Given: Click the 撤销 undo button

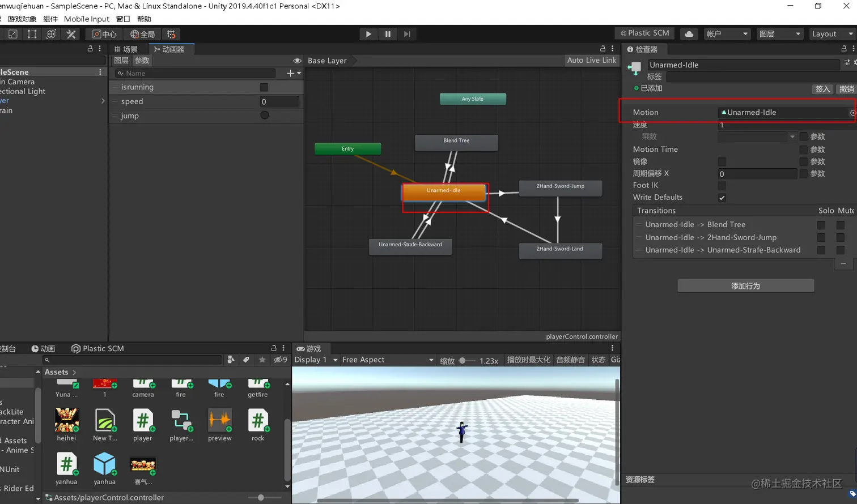Looking at the screenshot, I should tap(847, 89).
